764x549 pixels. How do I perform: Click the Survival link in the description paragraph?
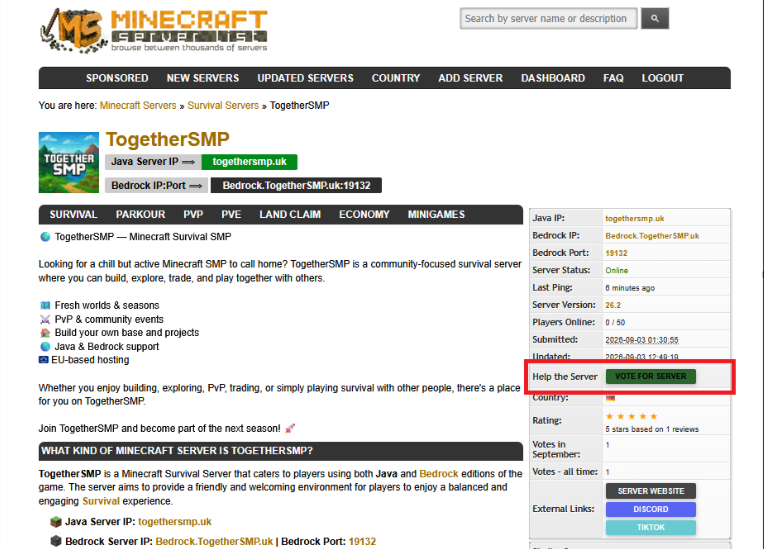(101, 501)
